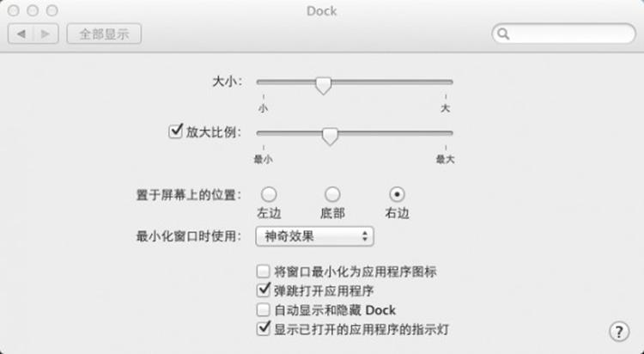The image size is (644, 354).
Task: Click the back navigation arrow
Action: tap(21, 34)
